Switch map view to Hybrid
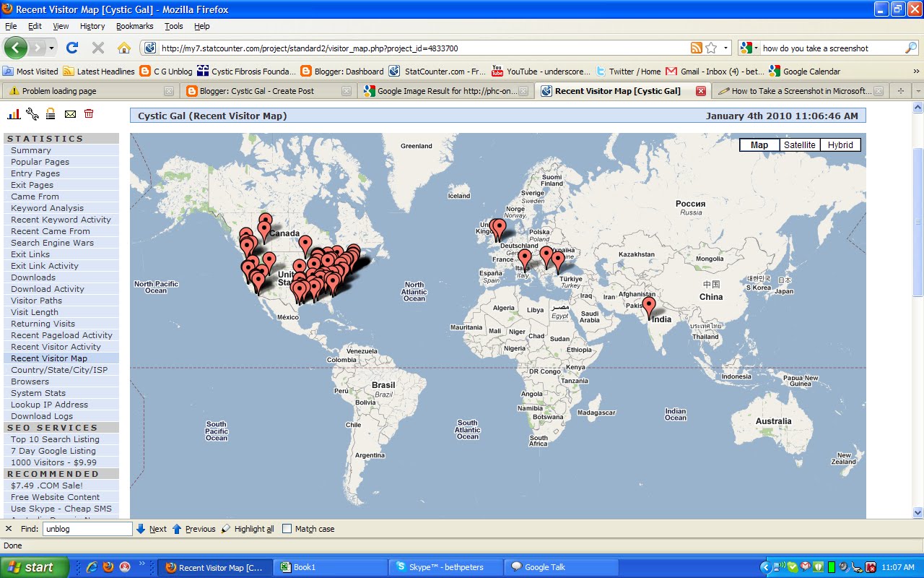Image resolution: width=924 pixels, height=578 pixels. 840,145
